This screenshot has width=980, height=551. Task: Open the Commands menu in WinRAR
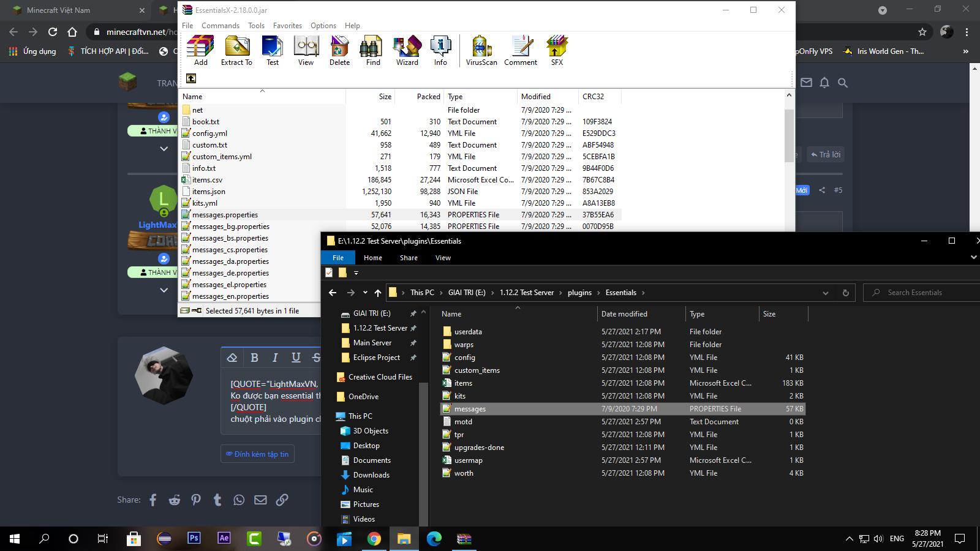click(221, 26)
